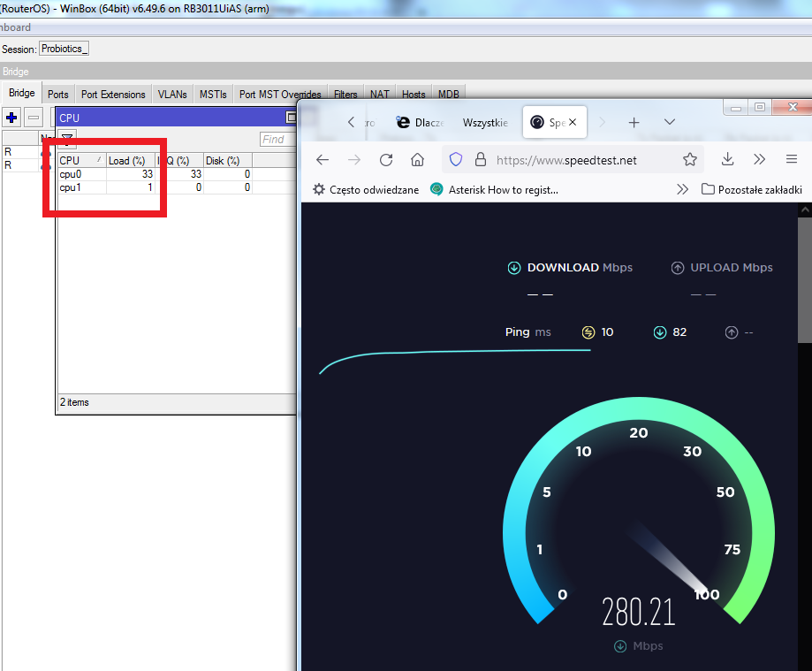Sort by the CPU column header
This screenshot has height=671, width=812.
pos(81,161)
